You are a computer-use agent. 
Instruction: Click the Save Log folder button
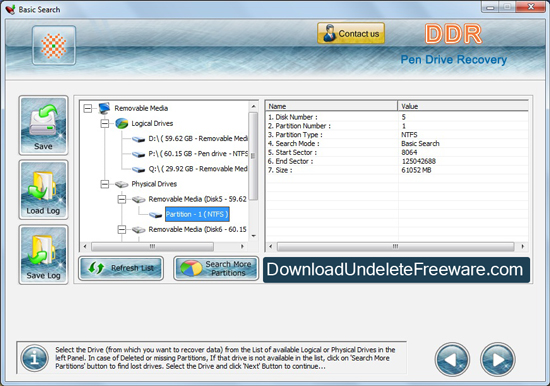coord(43,254)
